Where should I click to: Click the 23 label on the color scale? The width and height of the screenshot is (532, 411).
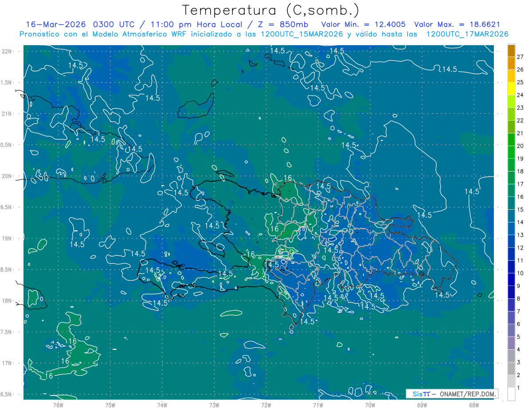click(520, 108)
